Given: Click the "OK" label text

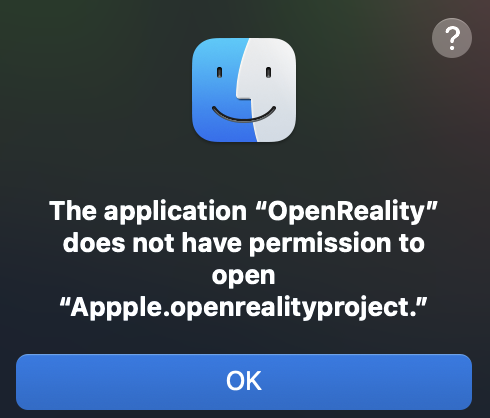Looking at the screenshot, I should click(x=244, y=381).
